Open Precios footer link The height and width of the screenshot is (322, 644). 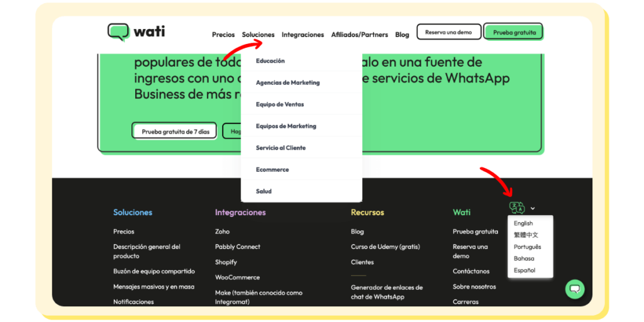coord(124,231)
